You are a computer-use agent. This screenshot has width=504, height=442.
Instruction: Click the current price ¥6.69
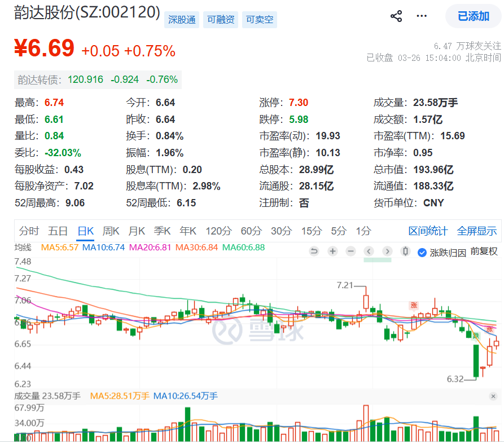(x=44, y=48)
